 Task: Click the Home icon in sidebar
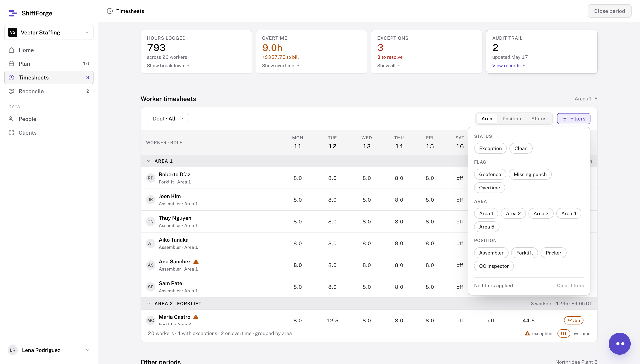click(x=11, y=50)
